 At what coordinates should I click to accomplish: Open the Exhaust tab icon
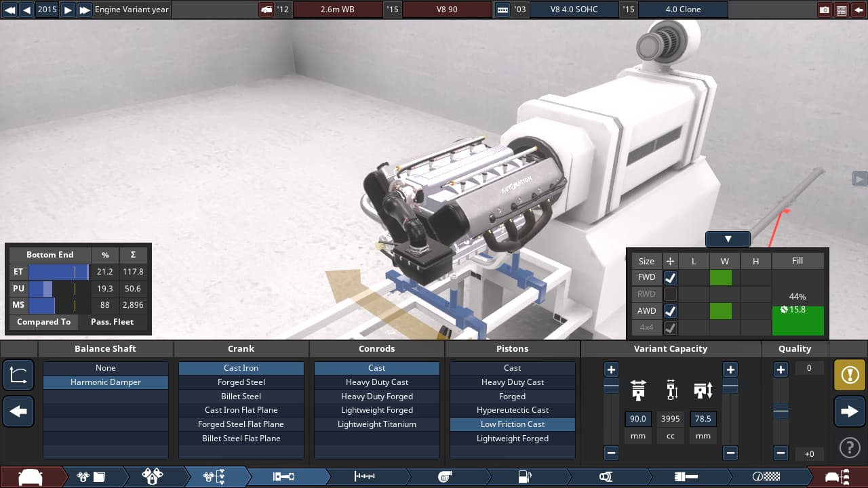coord(606,476)
